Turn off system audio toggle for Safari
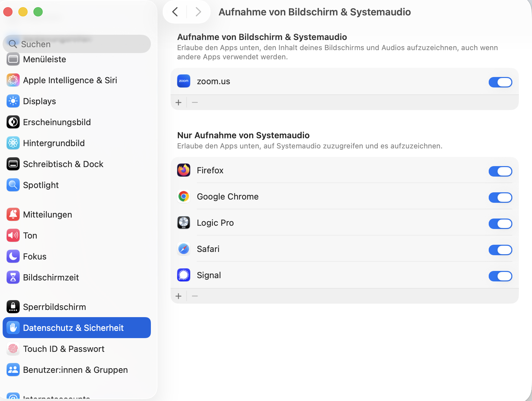This screenshot has height=401, width=532. coord(500,250)
